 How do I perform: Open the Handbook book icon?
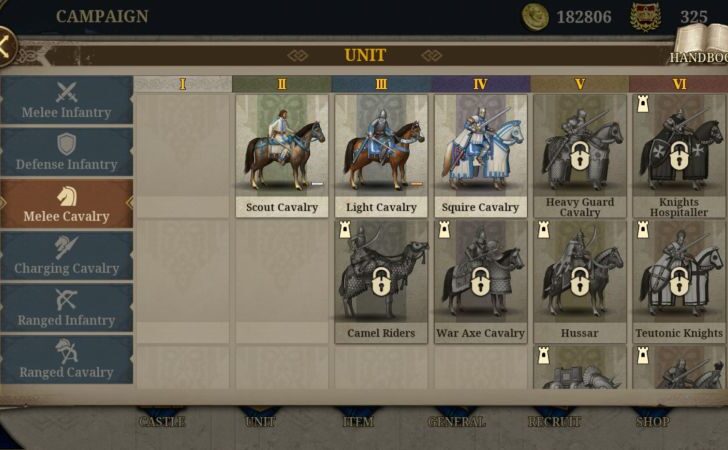tap(701, 43)
